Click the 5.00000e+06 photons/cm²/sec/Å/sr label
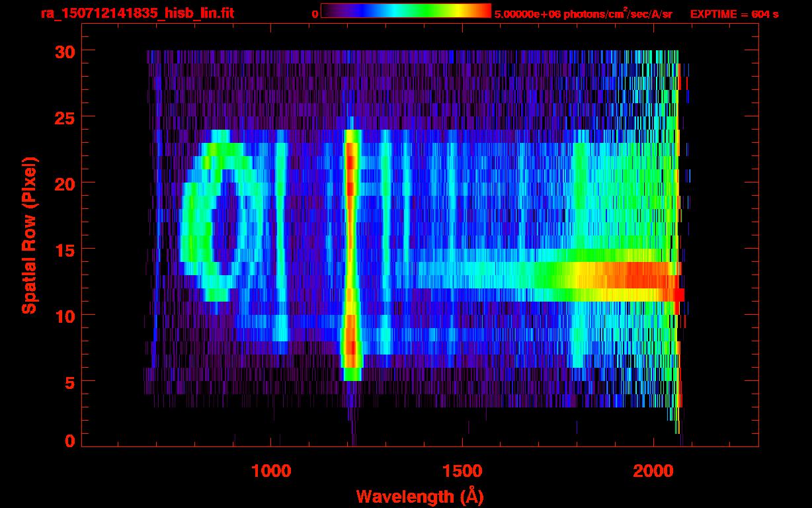The height and width of the screenshot is (508, 812). 583,13
